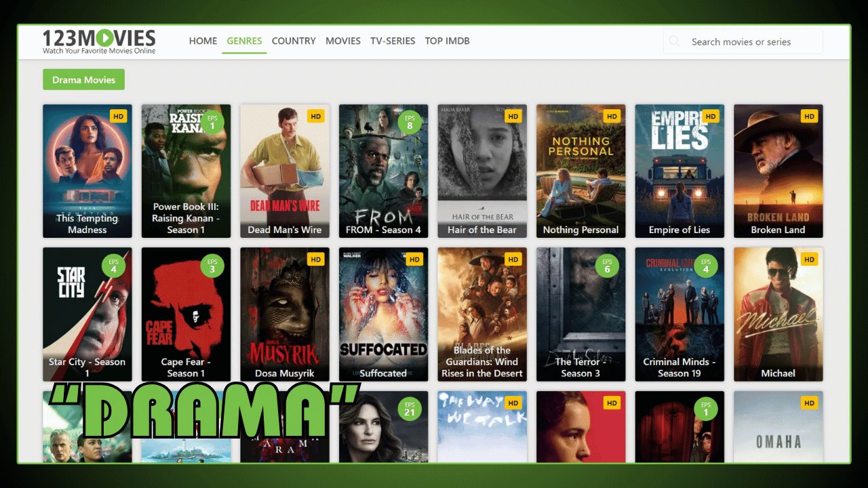Click the EPS 4 badge on Star City
This screenshot has width=868, height=488.
pyautogui.click(x=113, y=265)
